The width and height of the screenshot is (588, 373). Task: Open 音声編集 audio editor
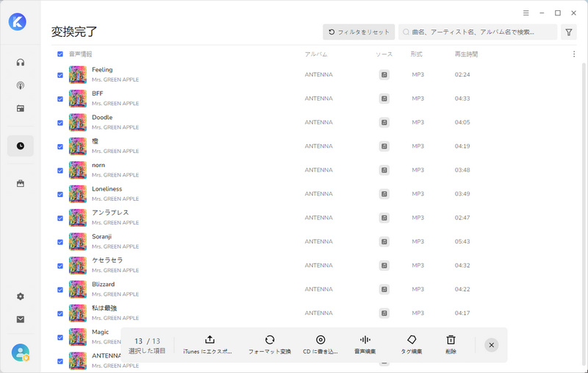(365, 344)
